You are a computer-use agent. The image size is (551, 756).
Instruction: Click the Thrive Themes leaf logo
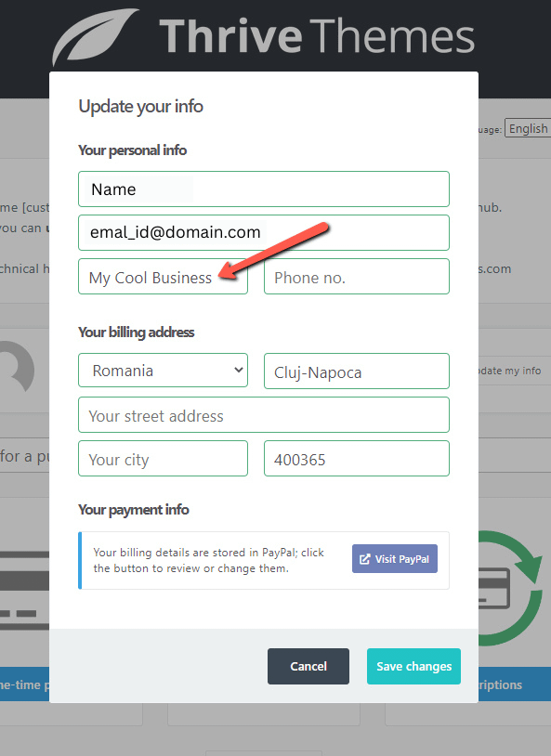95,36
